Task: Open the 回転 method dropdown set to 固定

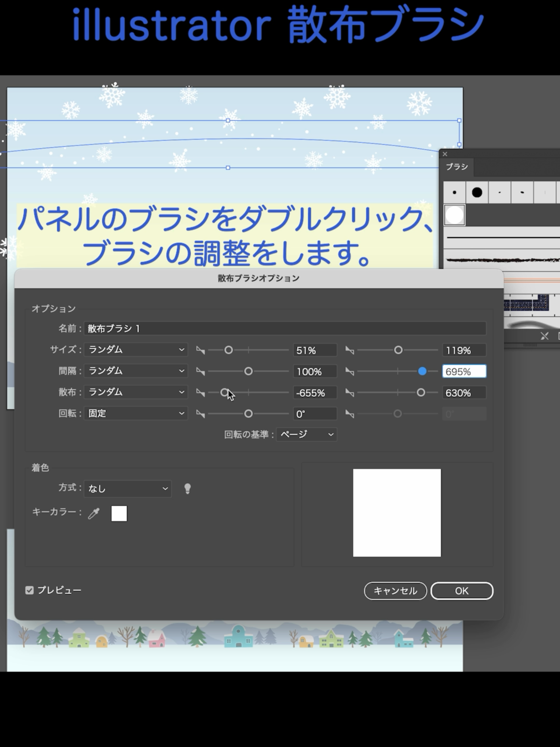Action: [136, 413]
